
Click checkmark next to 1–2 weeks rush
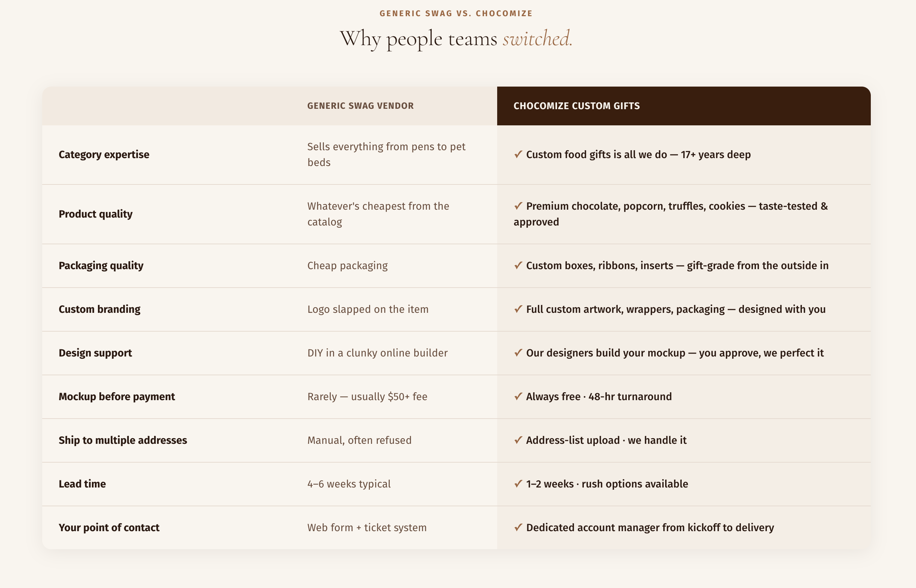point(518,484)
